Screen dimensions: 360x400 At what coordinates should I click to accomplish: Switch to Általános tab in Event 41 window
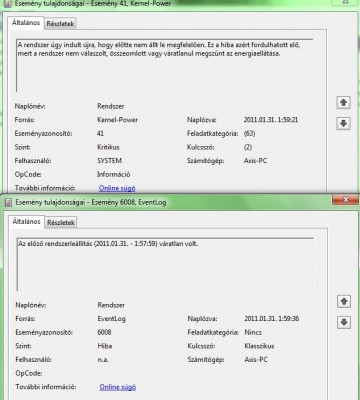coord(26,23)
